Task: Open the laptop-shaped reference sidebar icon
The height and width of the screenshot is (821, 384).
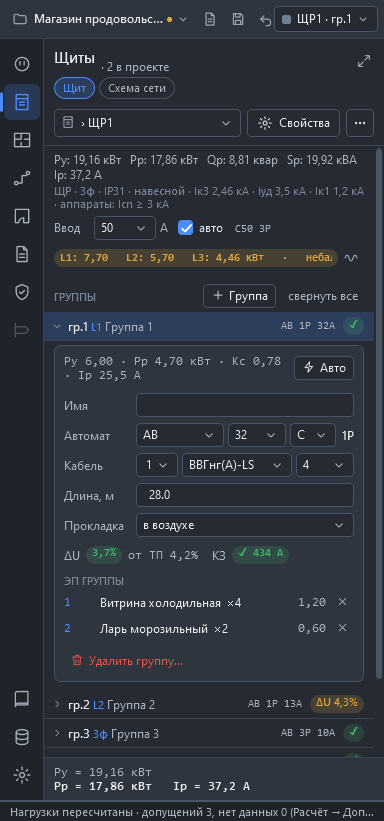Action: 21,699
